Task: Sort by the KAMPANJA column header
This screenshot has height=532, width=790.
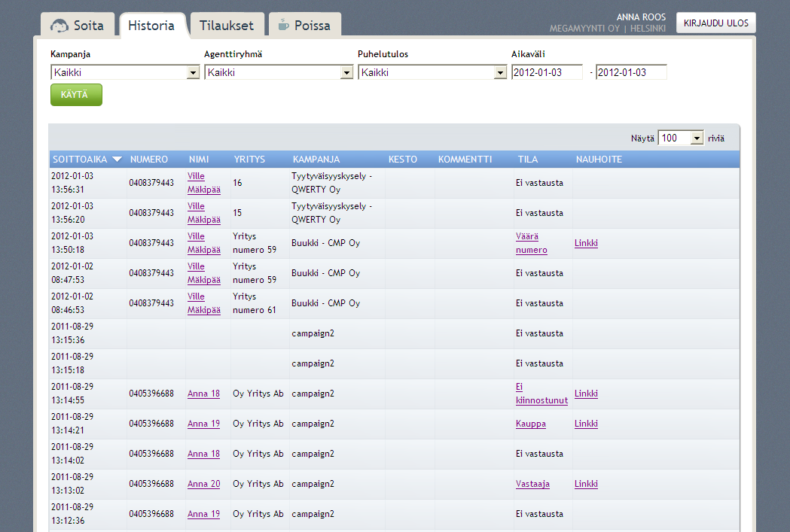Action: [316, 160]
